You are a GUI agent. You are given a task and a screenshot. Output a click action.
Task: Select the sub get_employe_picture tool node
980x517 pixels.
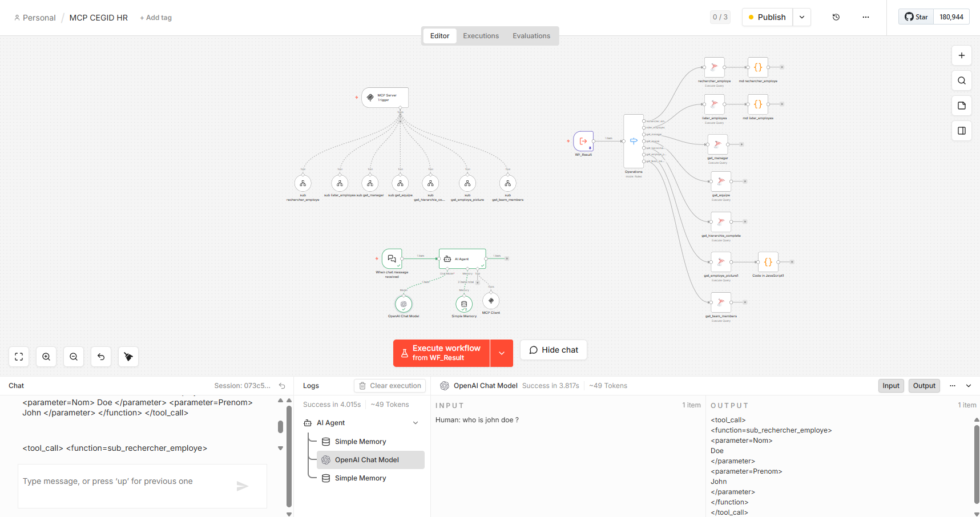[x=467, y=183]
